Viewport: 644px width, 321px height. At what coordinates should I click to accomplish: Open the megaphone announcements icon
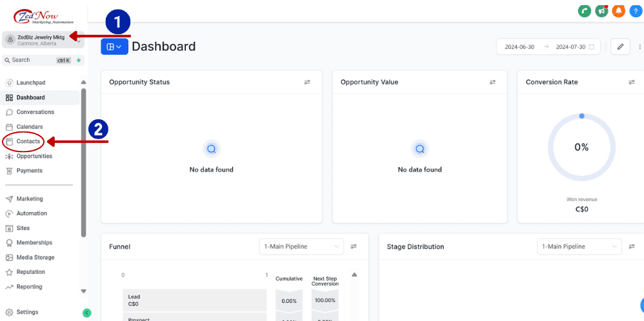(x=601, y=11)
